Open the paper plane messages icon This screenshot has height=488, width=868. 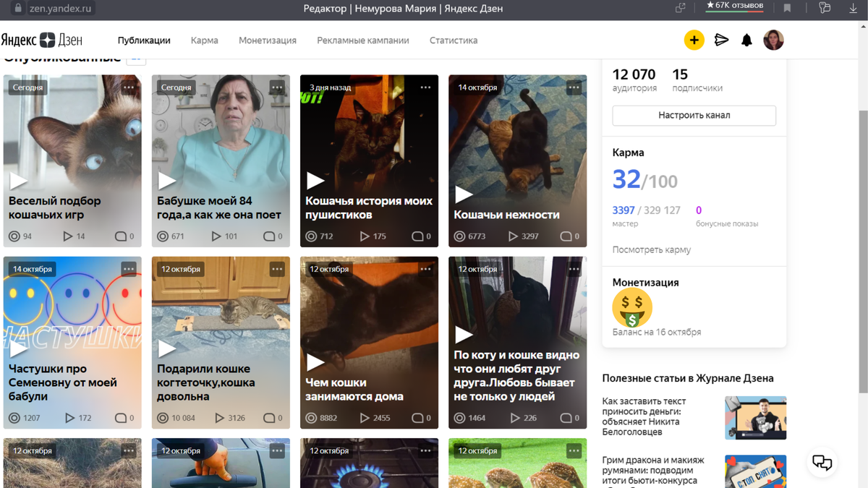click(721, 40)
